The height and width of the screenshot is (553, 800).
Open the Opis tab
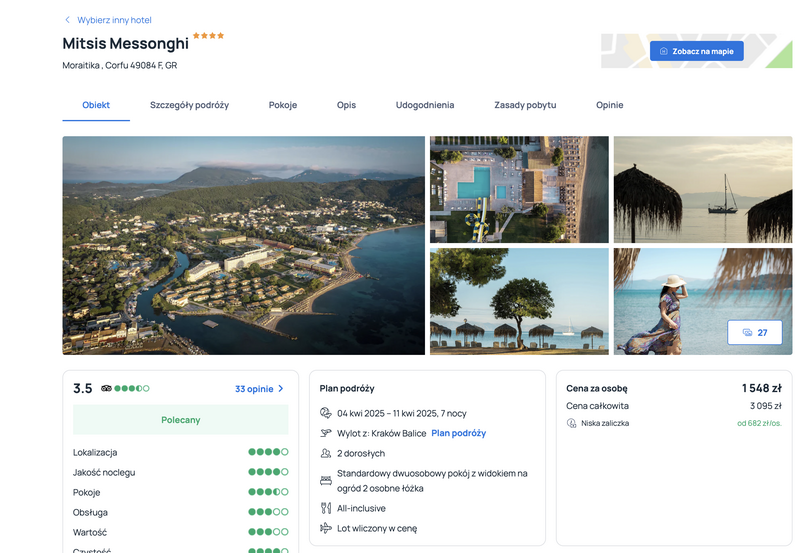[x=346, y=105]
